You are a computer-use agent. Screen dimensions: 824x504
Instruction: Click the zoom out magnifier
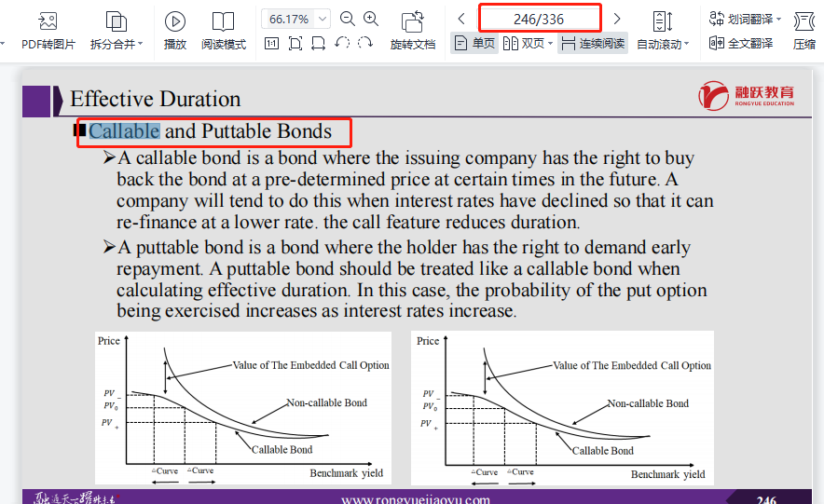tap(348, 19)
